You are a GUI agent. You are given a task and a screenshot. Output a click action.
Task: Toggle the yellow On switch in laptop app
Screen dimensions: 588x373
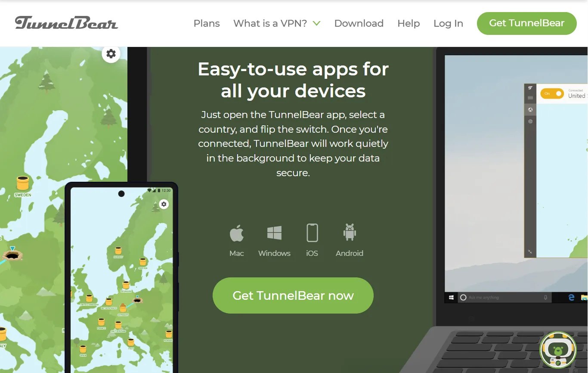(x=552, y=93)
